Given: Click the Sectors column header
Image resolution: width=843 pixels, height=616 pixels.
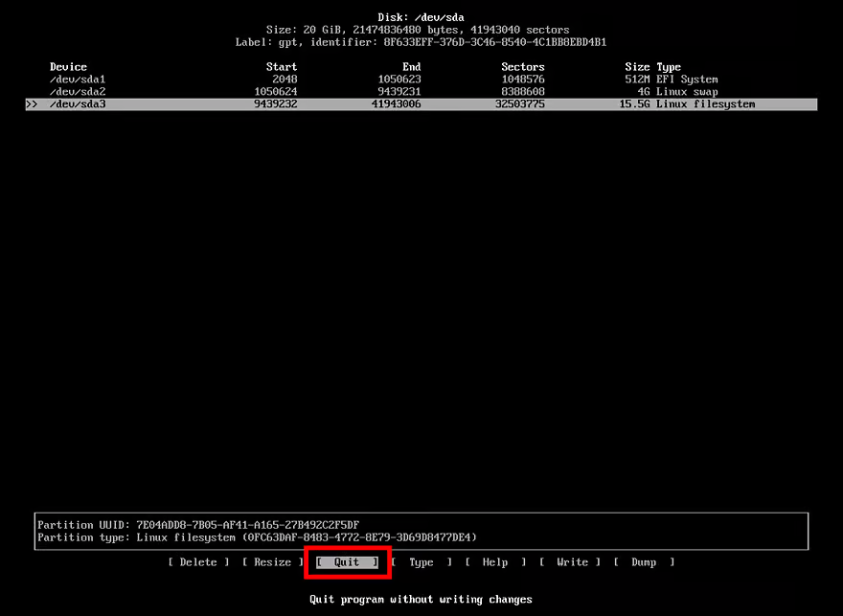Looking at the screenshot, I should (x=523, y=67).
